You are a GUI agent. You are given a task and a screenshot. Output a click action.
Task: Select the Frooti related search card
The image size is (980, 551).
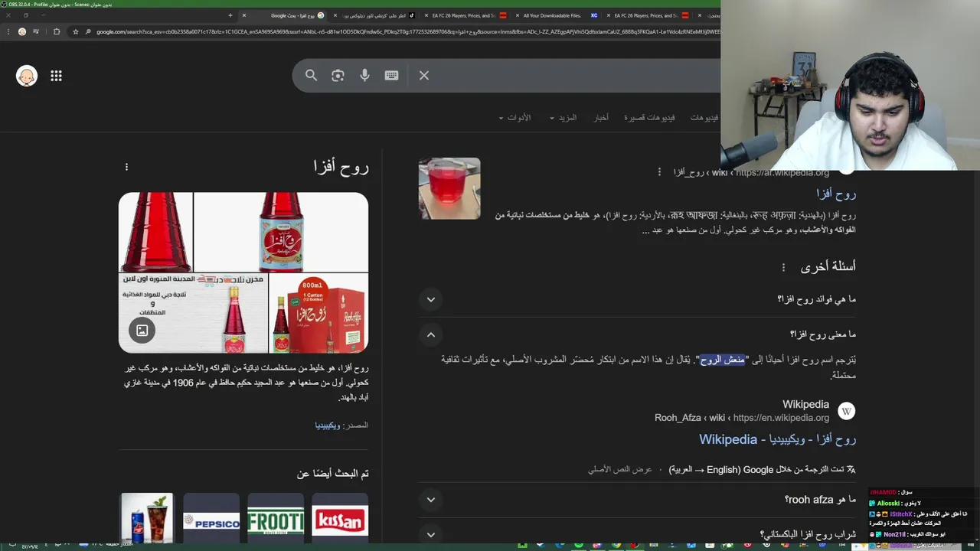tap(276, 518)
